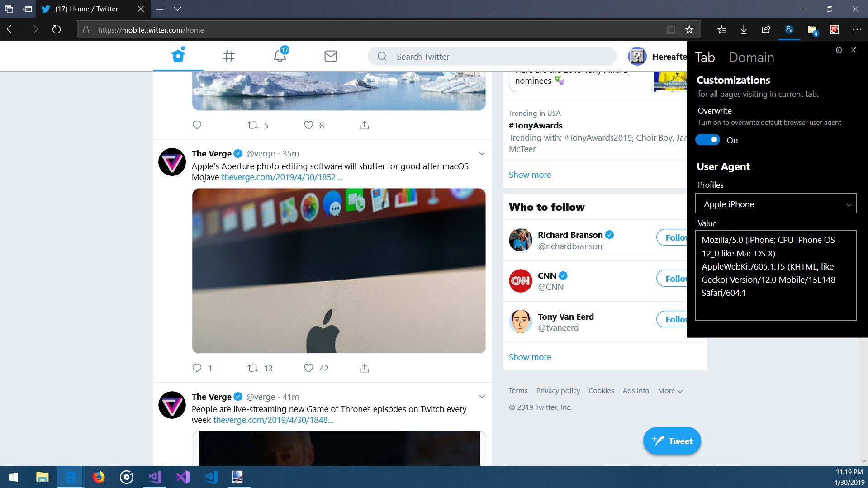Retweet the tweet with 5 retweets

(x=253, y=125)
